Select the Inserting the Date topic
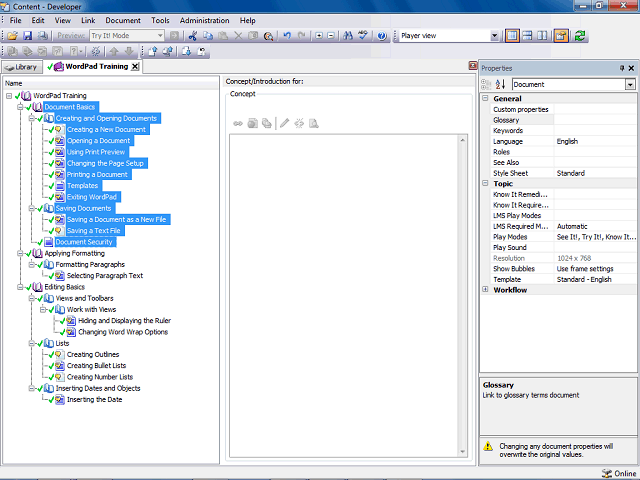640x480 pixels. 94,400
